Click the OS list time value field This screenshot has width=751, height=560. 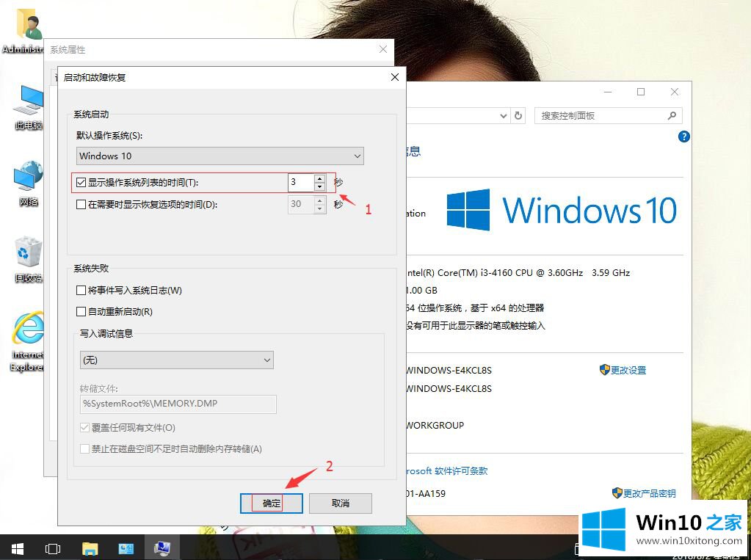301,183
